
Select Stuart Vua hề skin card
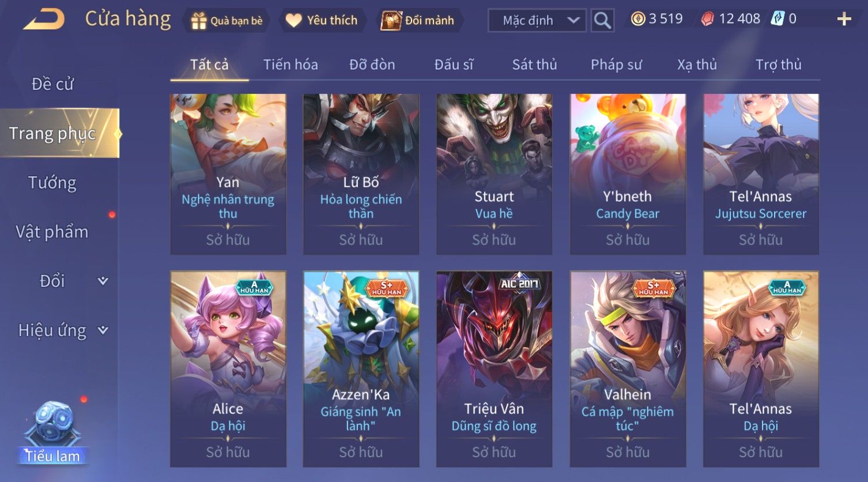click(x=494, y=174)
